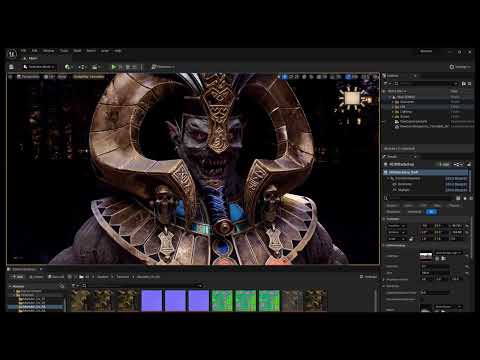Click the green Play button

click(x=114, y=67)
